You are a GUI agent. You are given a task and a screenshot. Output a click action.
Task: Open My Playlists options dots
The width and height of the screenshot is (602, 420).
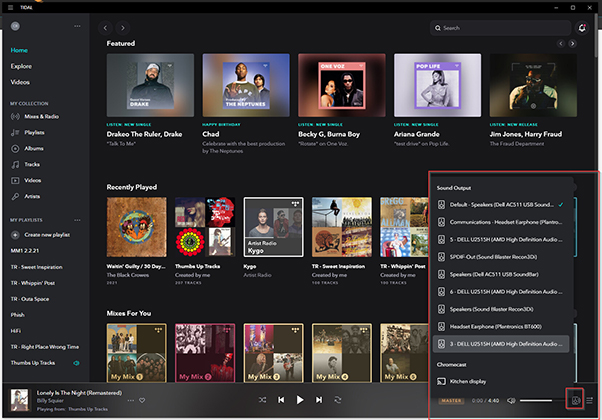77,220
